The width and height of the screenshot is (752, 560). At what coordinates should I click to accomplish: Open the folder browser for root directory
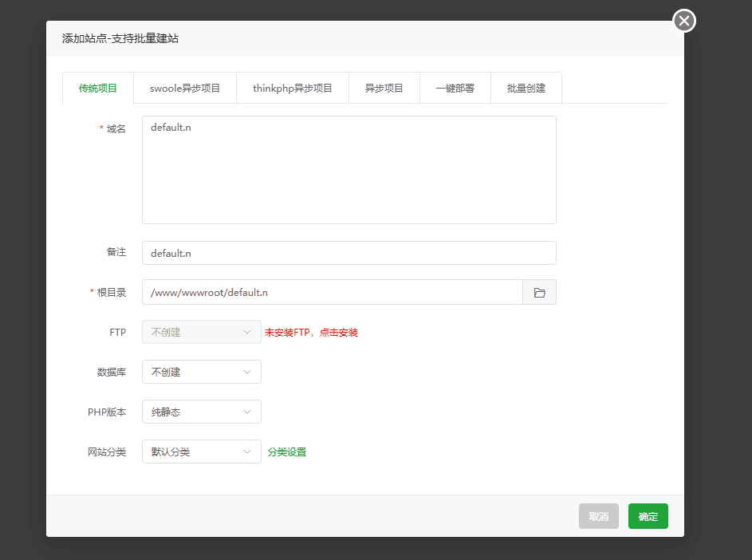tap(539, 293)
